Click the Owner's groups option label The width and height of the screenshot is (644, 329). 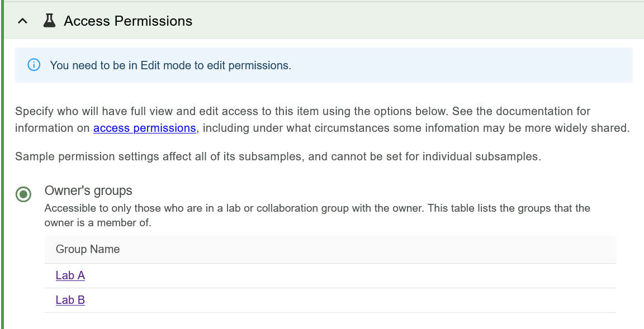pos(88,190)
